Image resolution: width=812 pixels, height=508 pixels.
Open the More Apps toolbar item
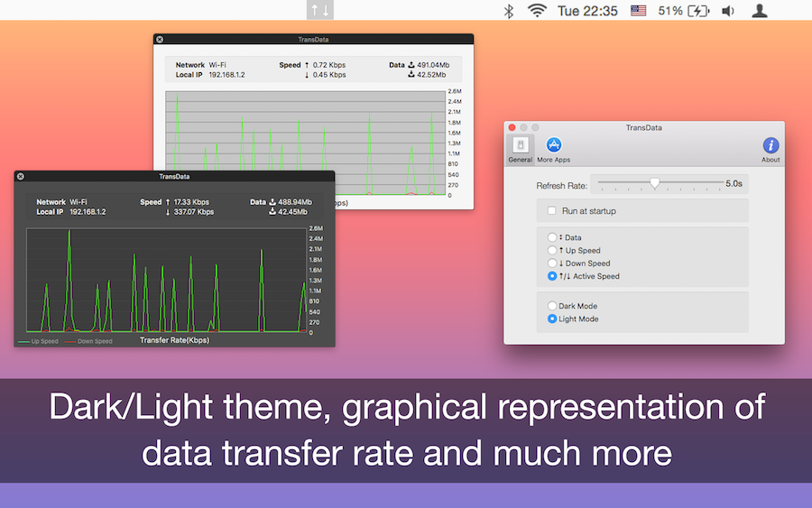(x=554, y=150)
